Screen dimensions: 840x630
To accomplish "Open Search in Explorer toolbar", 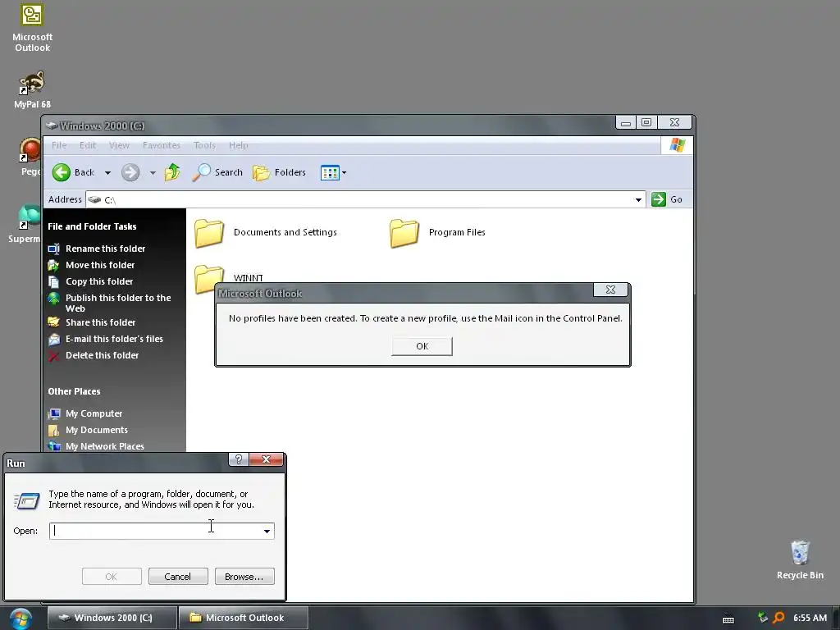I will (x=217, y=172).
